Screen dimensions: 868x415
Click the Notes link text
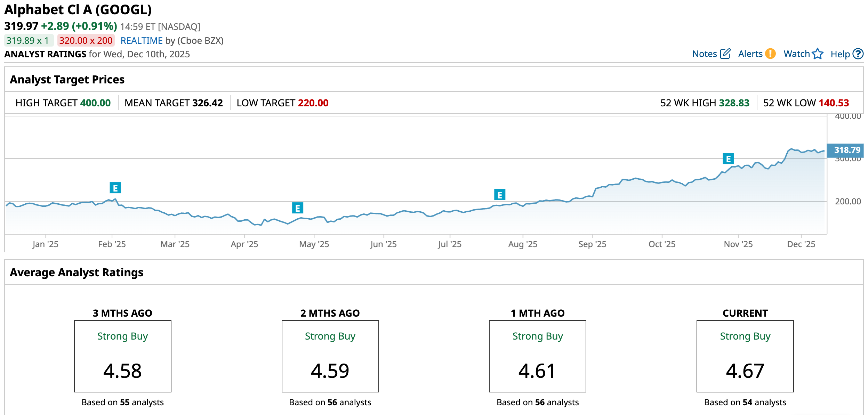pyautogui.click(x=705, y=54)
